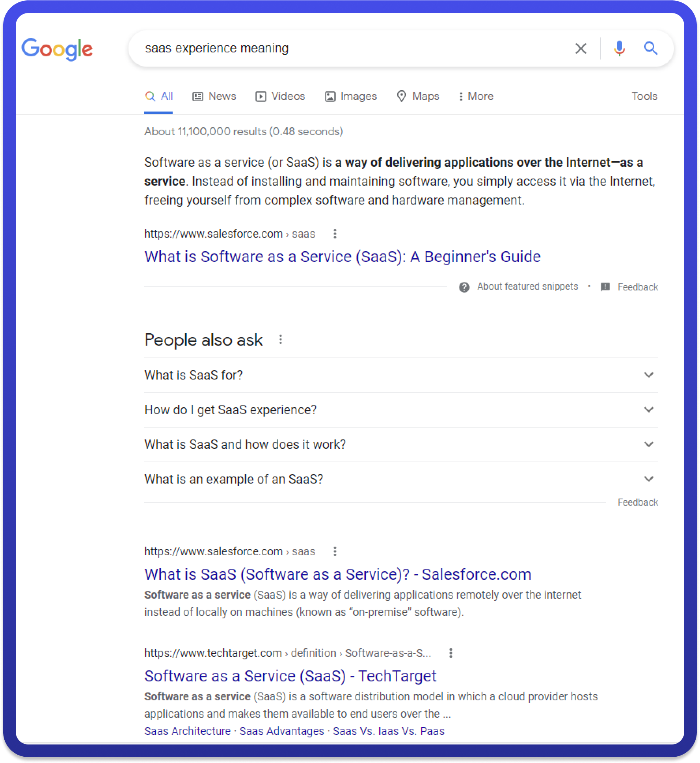Open the three-dot menu beside the TechTarget URL
This screenshot has width=700, height=763.
pyautogui.click(x=451, y=653)
